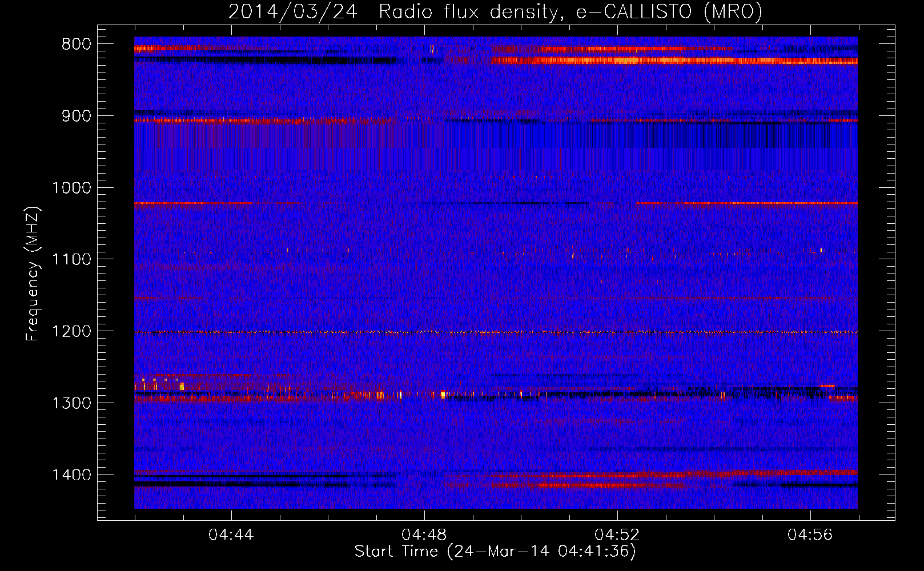Select the 1200 frequency axis label
Viewport: 924px width, 571px height.
tap(71, 331)
